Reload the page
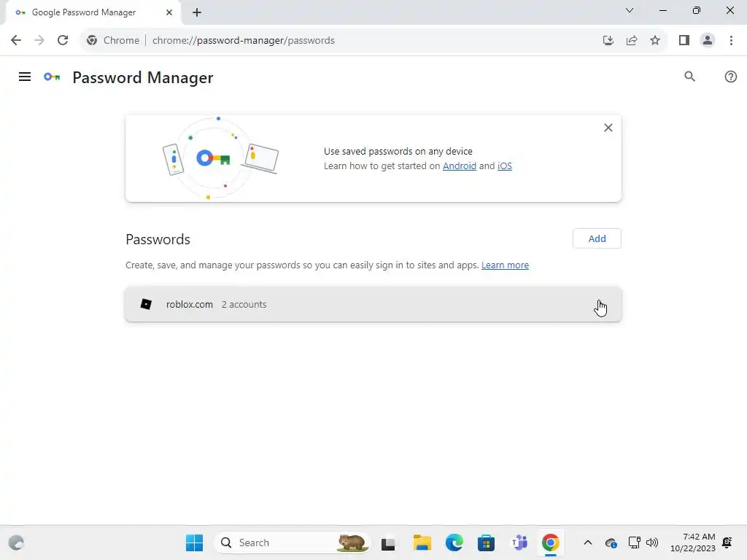Viewport: 747px width, 560px height. click(x=63, y=40)
